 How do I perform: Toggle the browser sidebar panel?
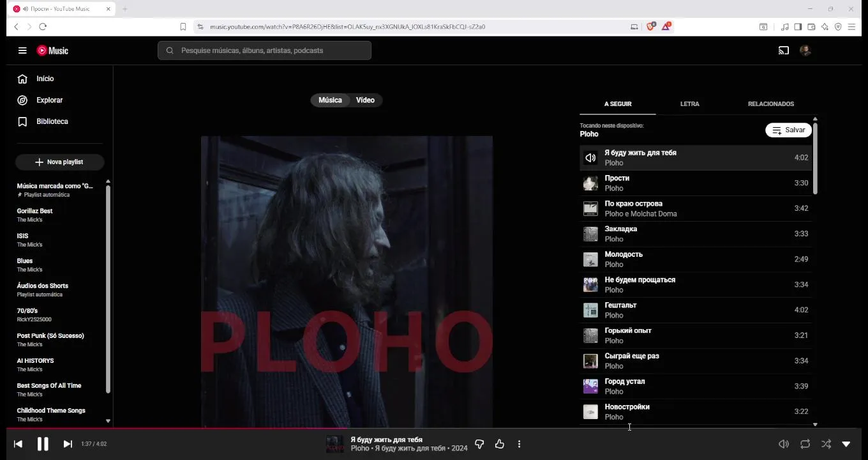tap(798, 27)
